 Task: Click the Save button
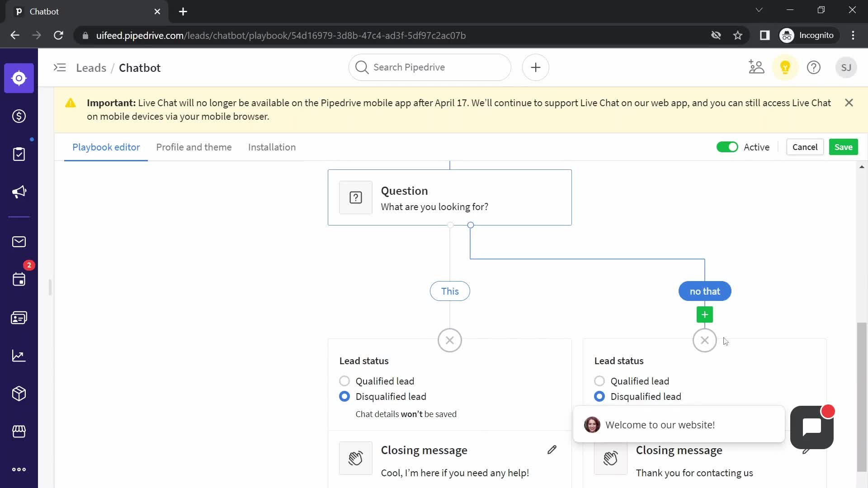(843, 147)
